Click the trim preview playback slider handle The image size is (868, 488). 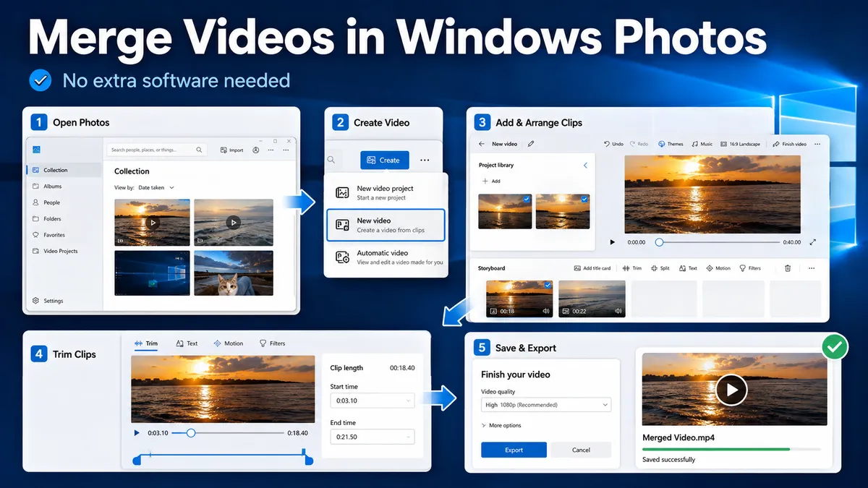(x=191, y=433)
